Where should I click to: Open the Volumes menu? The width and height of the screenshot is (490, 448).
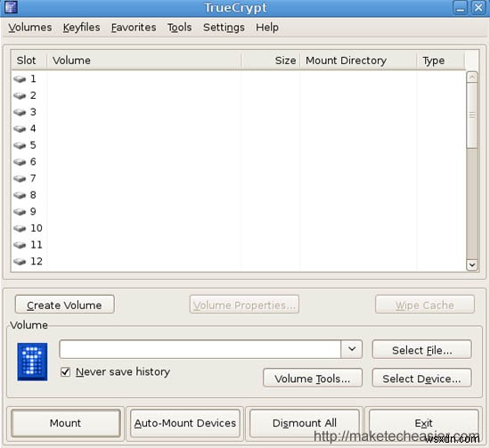coord(30,28)
